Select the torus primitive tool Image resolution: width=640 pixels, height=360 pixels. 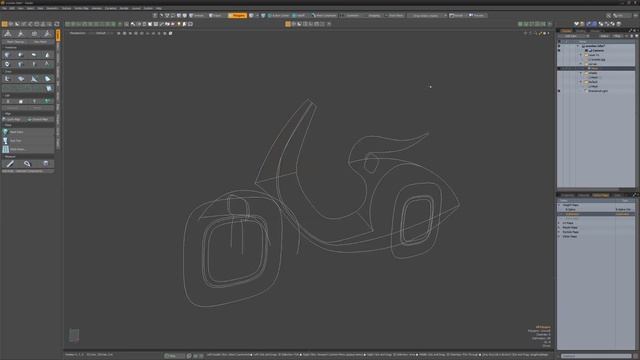(7, 64)
